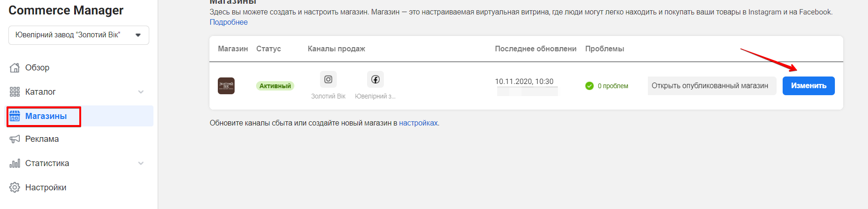Click the shop logo thumbnail

point(226,86)
